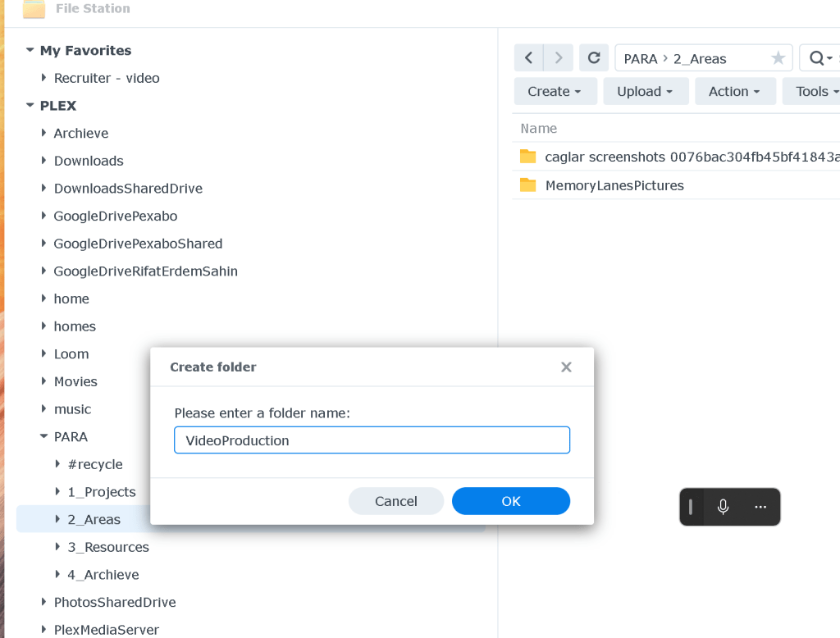Viewport: 840px width, 638px height.
Task: Click the microphone icon in floating bar
Action: click(x=723, y=507)
